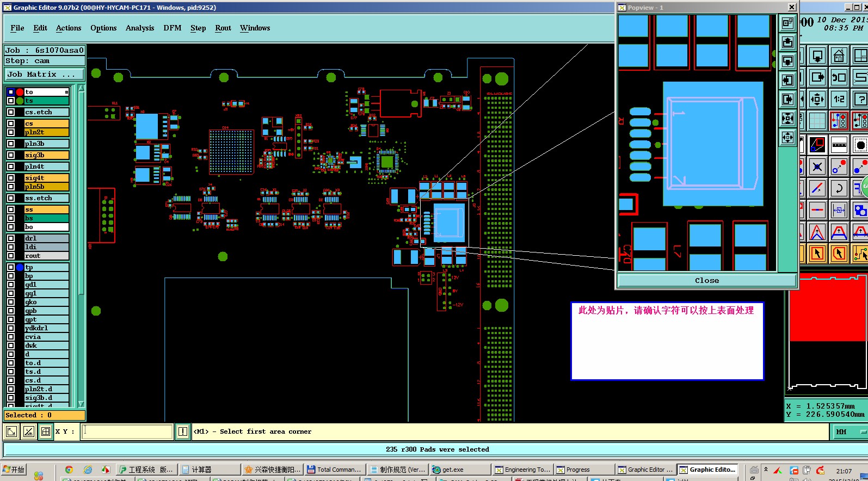
Task: Click the layer list scroll up arrow
Action: point(81,88)
